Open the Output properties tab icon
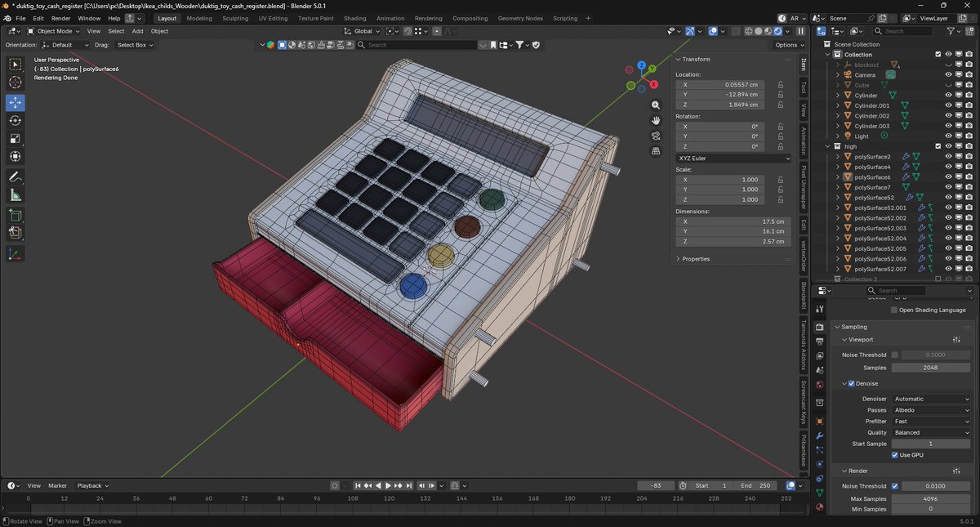Screen dimensions: 980x527 pos(820,341)
